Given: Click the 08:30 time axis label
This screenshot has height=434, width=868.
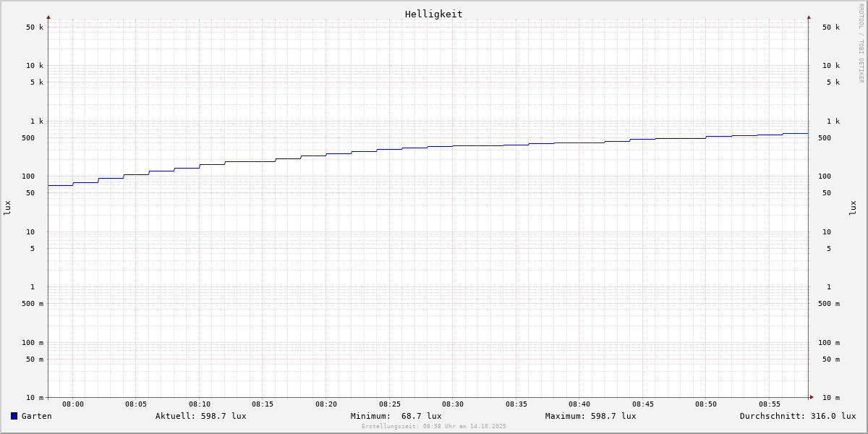Looking at the screenshot, I should point(453,404).
